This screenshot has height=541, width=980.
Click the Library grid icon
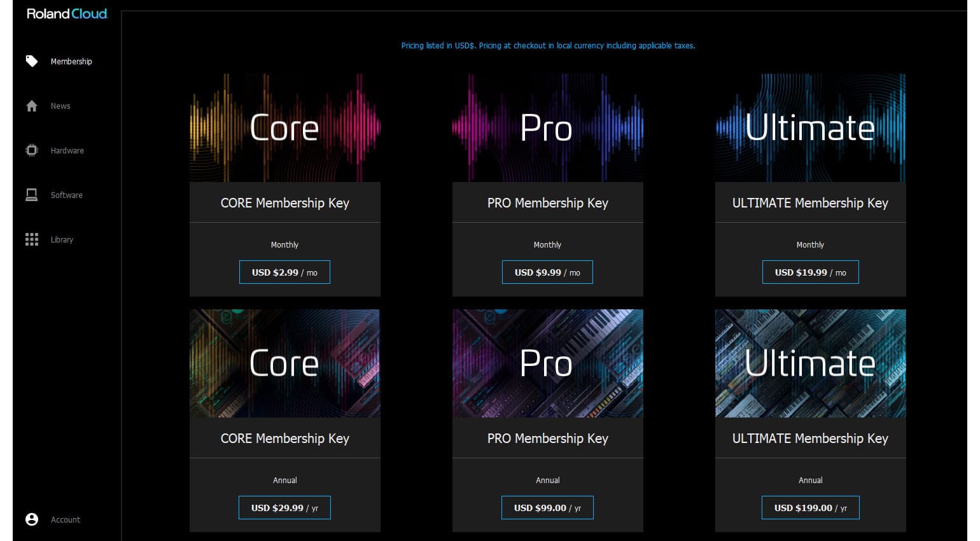(x=32, y=239)
